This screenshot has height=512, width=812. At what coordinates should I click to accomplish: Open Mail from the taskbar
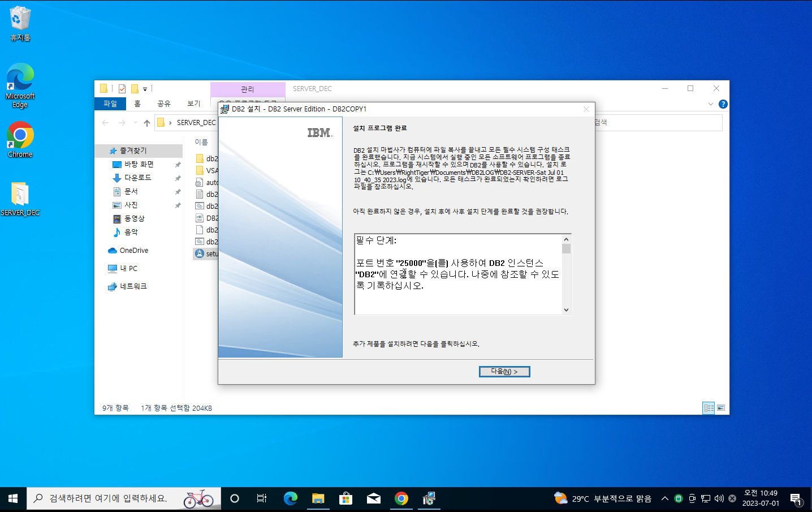[374, 498]
